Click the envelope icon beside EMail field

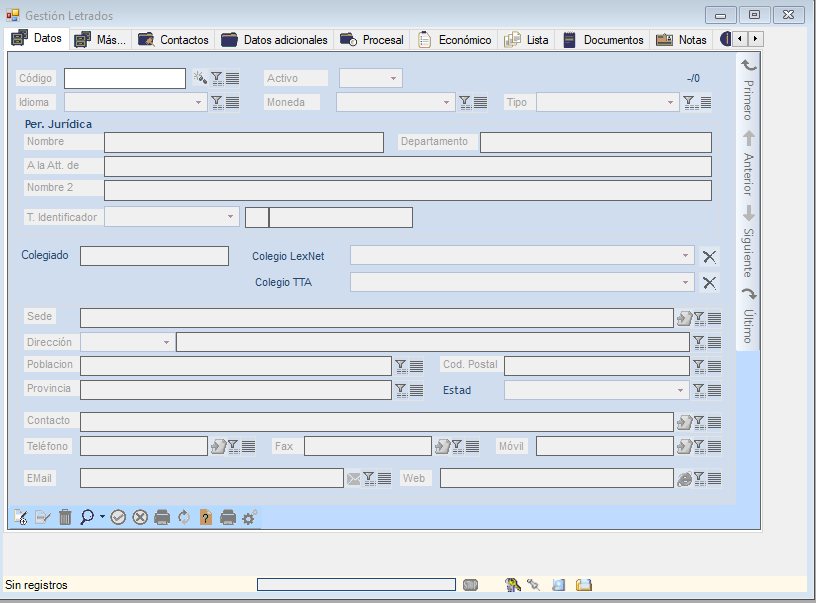click(x=353, y=479)
